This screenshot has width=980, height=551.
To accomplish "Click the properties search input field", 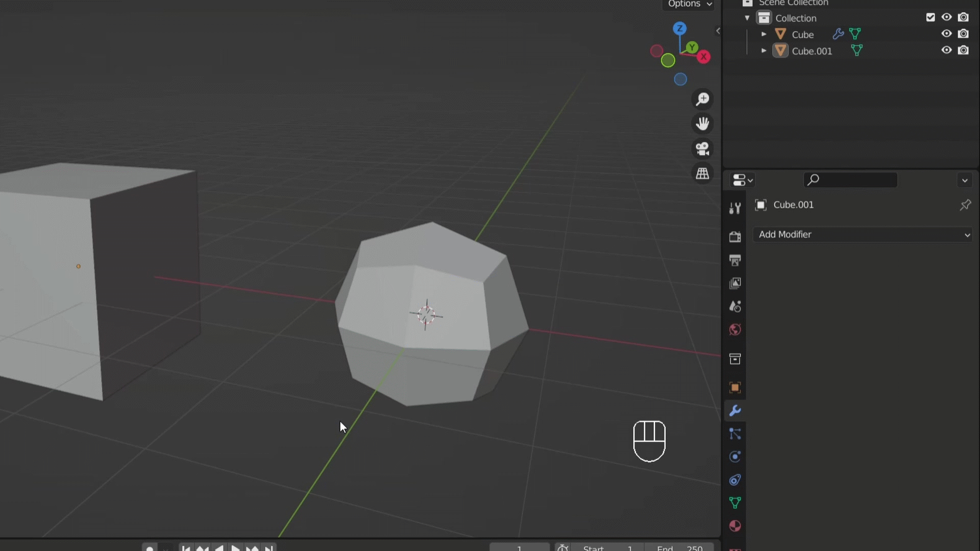I will coord(851,180).
